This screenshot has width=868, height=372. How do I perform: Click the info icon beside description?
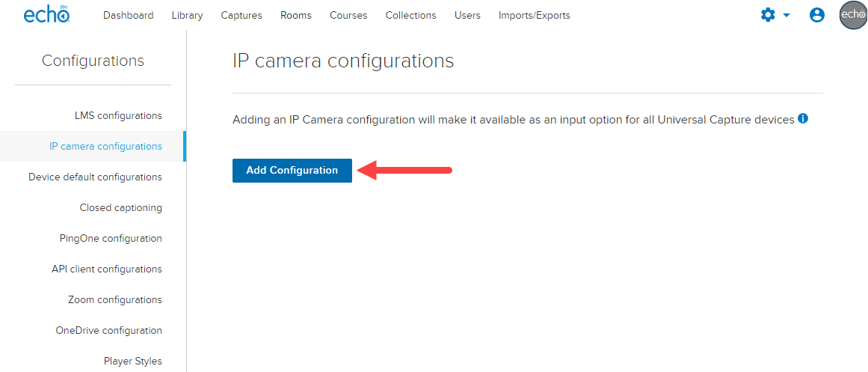coord(803,119)
